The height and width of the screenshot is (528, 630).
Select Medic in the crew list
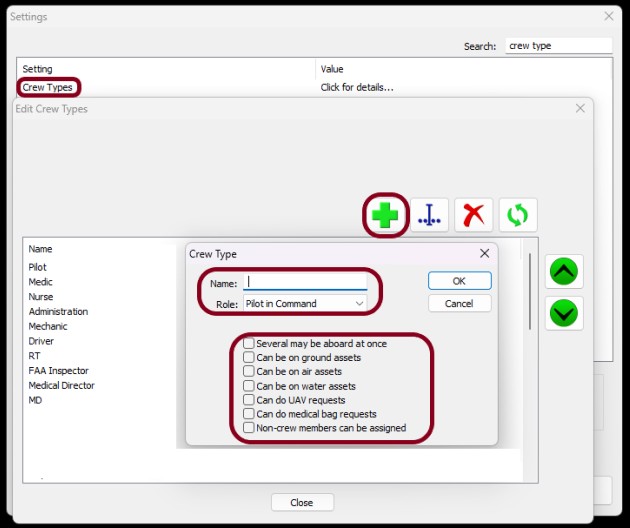[40, 282]
